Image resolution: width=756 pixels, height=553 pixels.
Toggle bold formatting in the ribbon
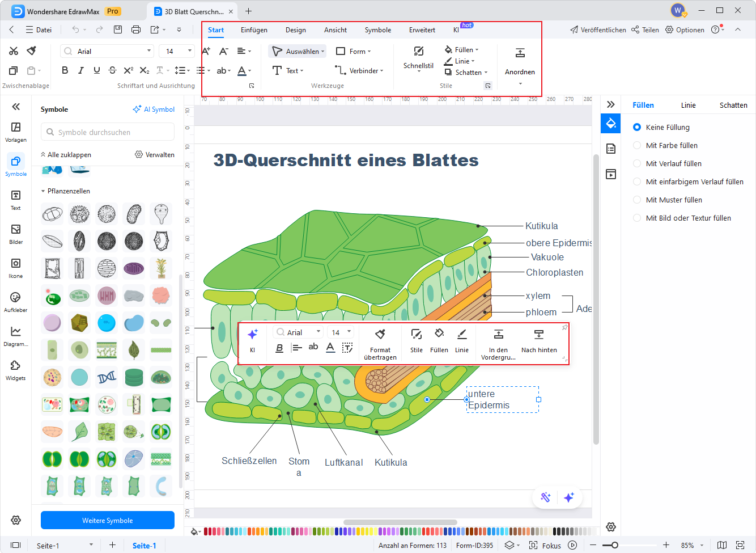(x=65, y=70)
